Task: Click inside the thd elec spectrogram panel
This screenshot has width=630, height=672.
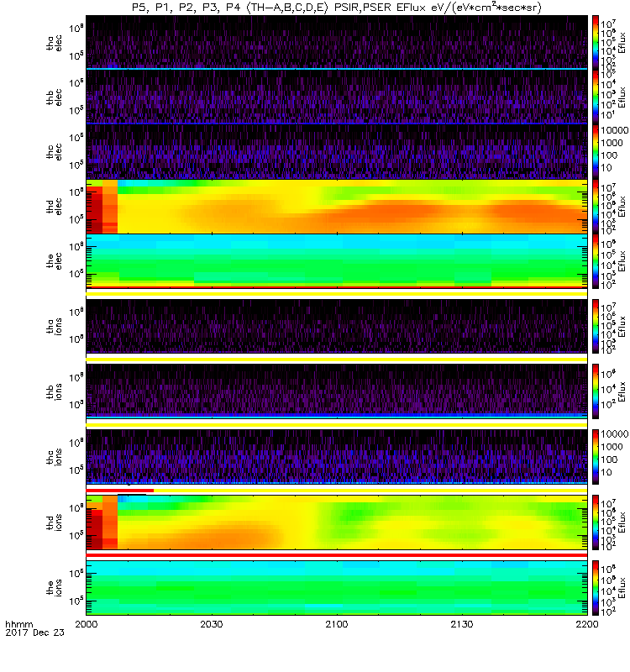Action: 337,207
